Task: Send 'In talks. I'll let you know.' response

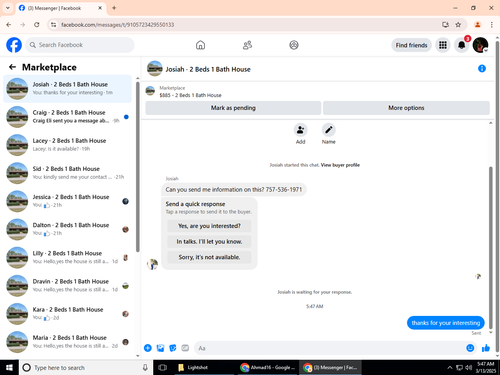Action: coord(209,242)
